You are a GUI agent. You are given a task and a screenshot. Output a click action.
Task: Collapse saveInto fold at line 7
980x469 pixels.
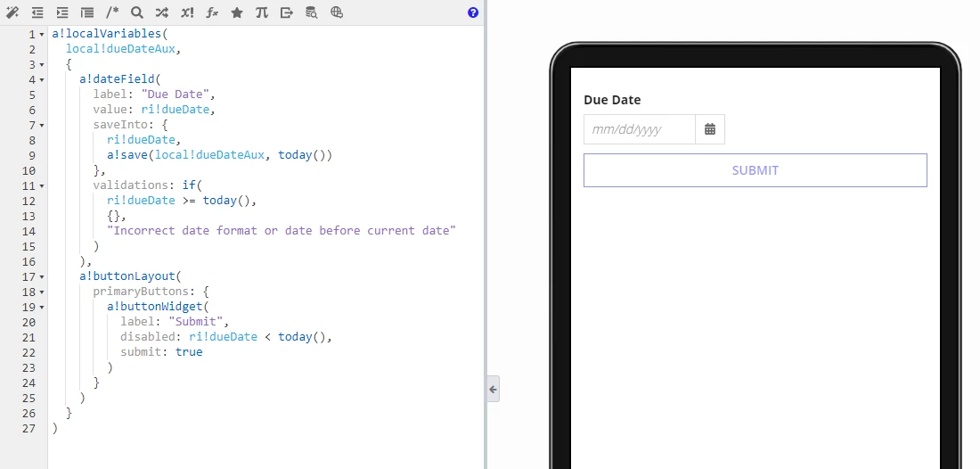(x=42, y=125)
